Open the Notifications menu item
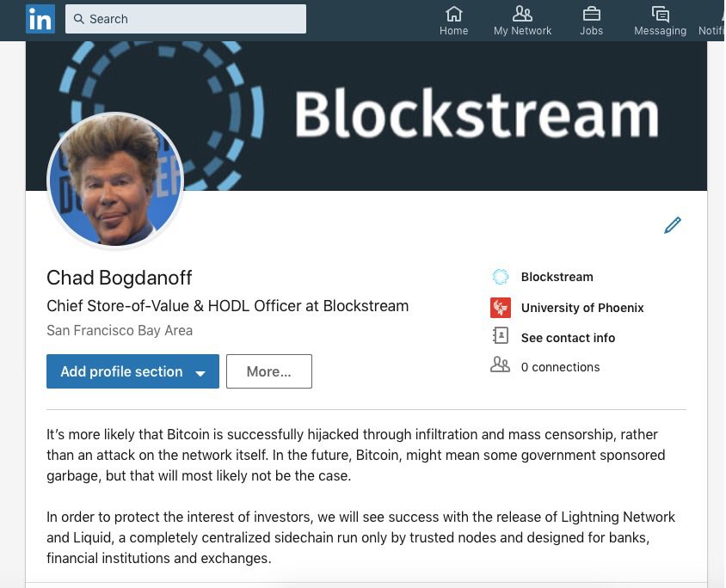The image size is (726, 588). [x=711, y=20]
